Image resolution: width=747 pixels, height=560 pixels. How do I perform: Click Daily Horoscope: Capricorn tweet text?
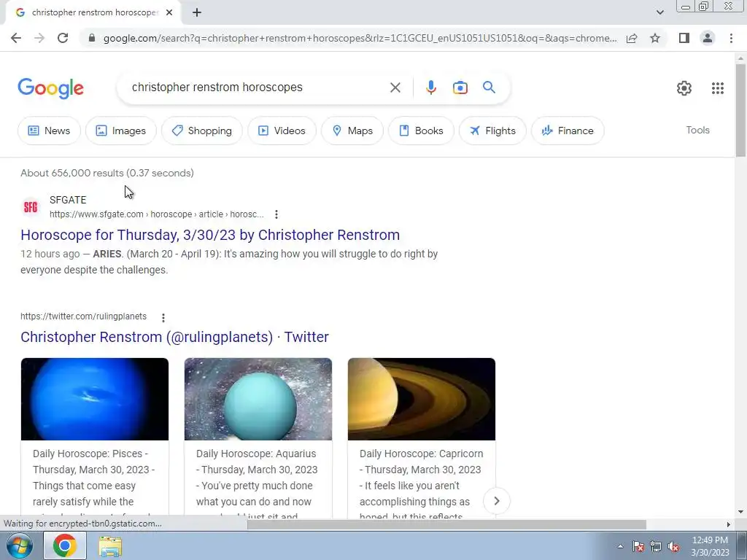[x=422, y=482]
